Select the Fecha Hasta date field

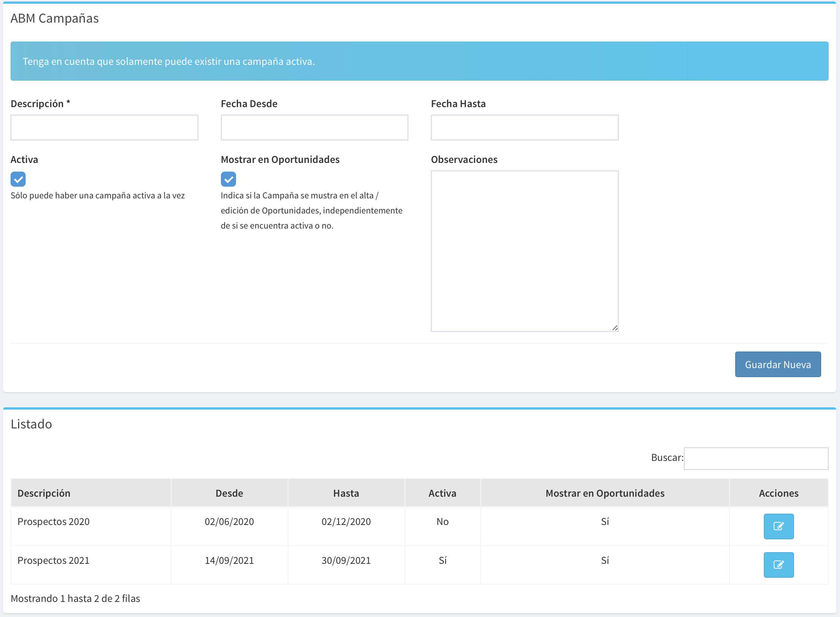pyautogui.click(x=524, y=127)
